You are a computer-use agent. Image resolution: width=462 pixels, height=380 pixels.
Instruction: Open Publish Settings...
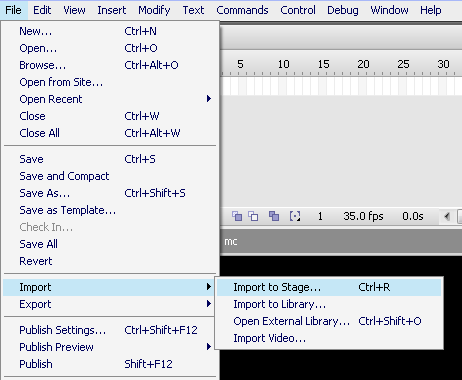(110, 330)
